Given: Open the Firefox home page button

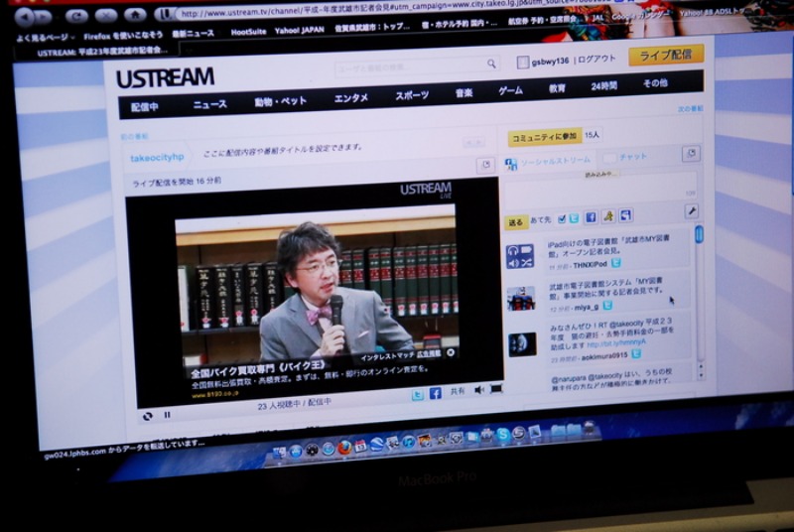Looking at the screenshot, I should 135,15.
